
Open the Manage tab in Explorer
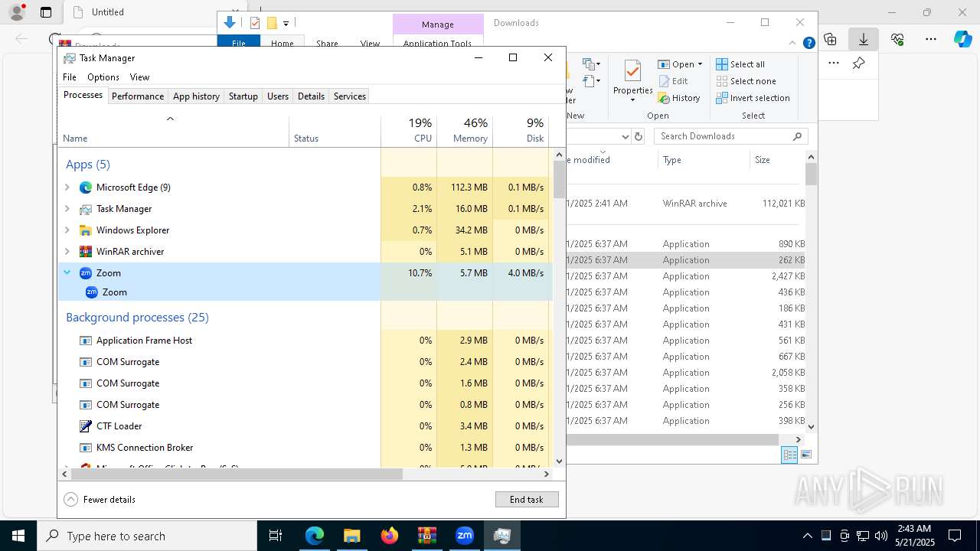[438, 24]
